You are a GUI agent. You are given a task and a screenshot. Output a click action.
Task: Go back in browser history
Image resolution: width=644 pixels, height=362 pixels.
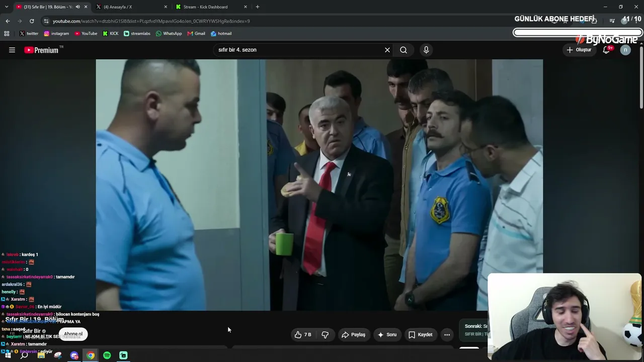click(8, 21)
